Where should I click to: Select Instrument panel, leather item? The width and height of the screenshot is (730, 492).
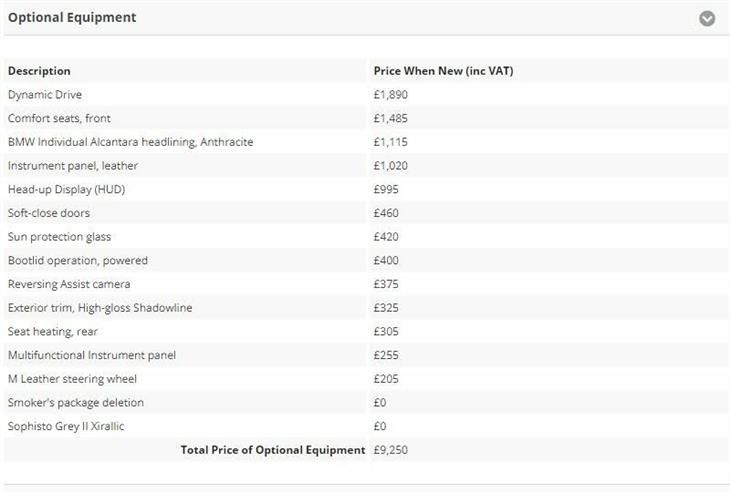pyautogui.click(x=73, y=166)
